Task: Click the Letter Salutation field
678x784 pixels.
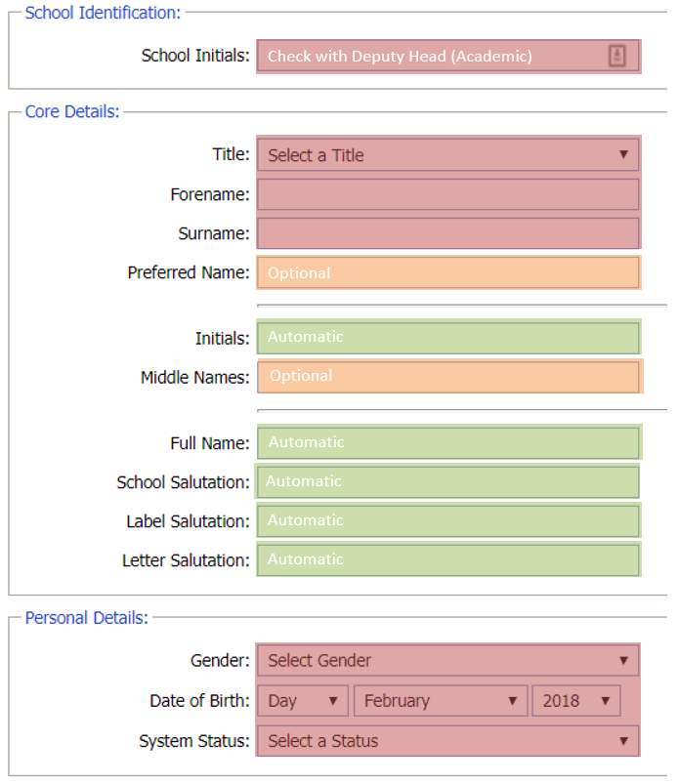Action: click(447, 559)
